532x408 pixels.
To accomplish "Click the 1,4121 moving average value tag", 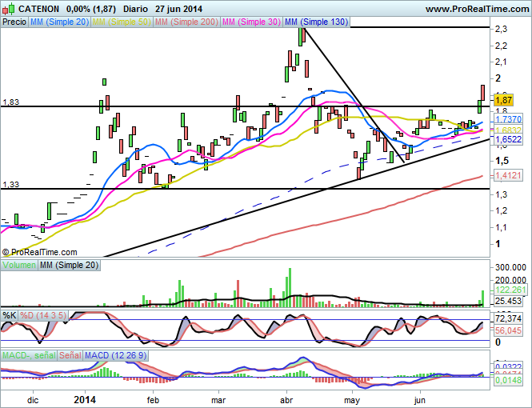I will 508,176.
